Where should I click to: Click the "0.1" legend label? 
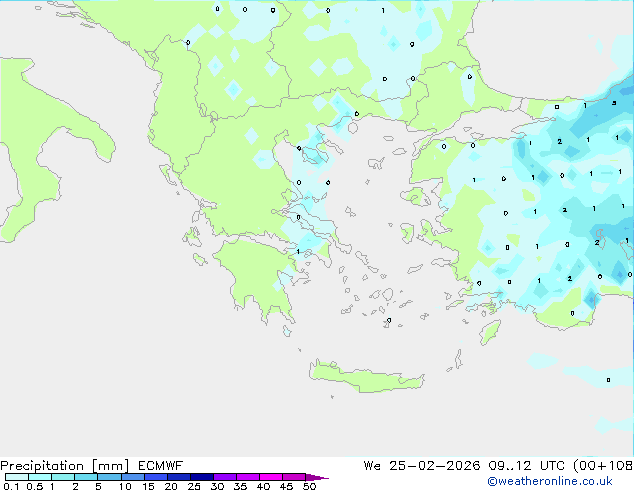point(11,486)
